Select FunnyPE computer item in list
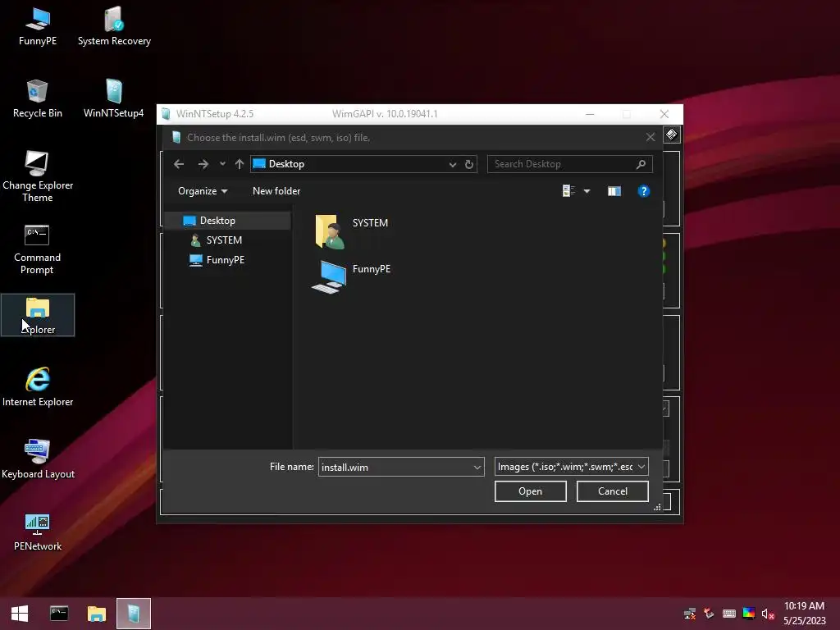This screenshot has height=630, width=840. [x=351, y=276]
